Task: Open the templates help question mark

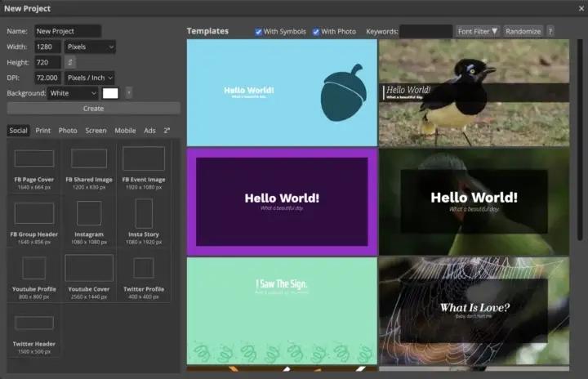Action: 550,32
